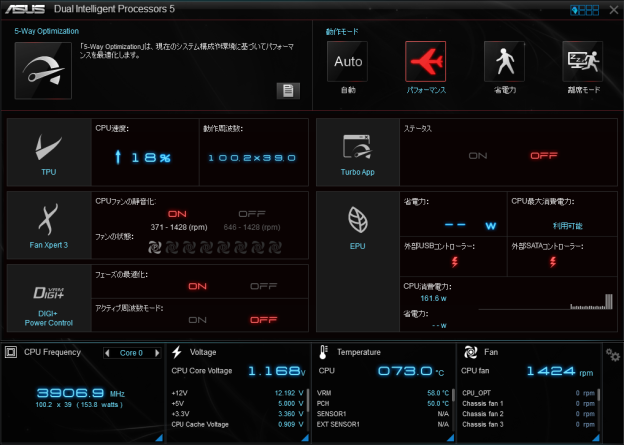624x445 pixels.
Task: Open the optimization report document icon
Action: 288,91
